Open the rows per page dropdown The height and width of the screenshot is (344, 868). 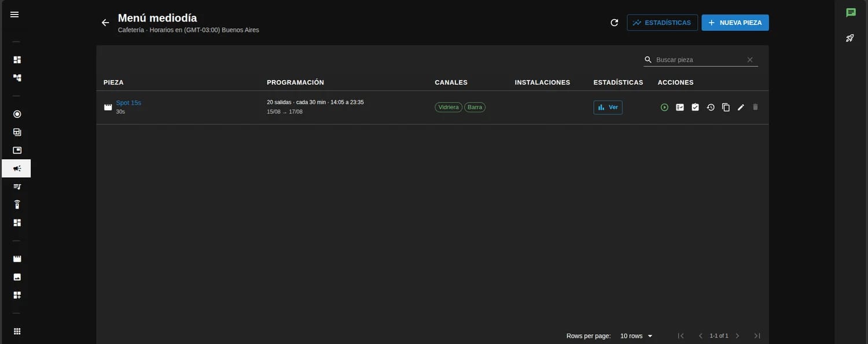tap(636, 336)
